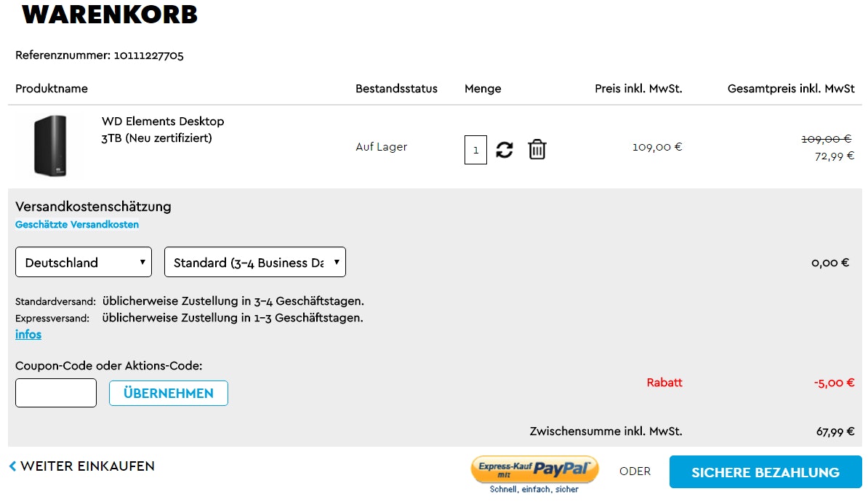Click the refresh quantity icon
This screenshot has height=502, width=868.
pos(505,150)
